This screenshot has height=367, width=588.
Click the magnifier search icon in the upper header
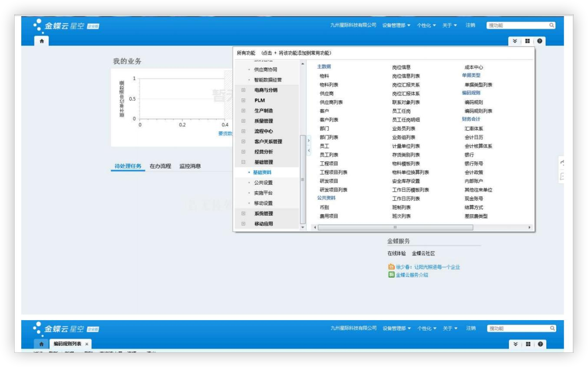click(x=552, y=26)
